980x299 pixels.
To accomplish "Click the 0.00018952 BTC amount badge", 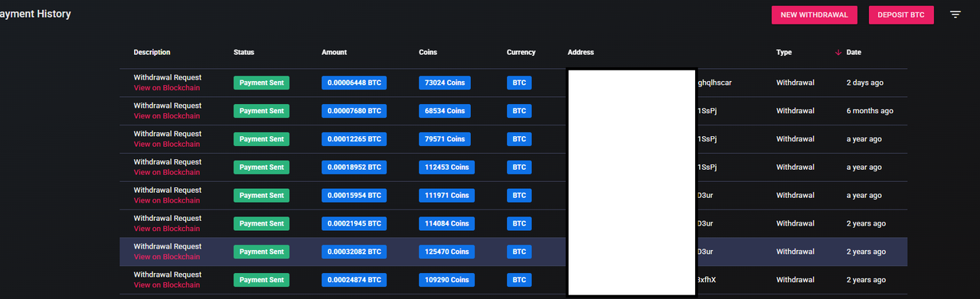I will [354, 167].
